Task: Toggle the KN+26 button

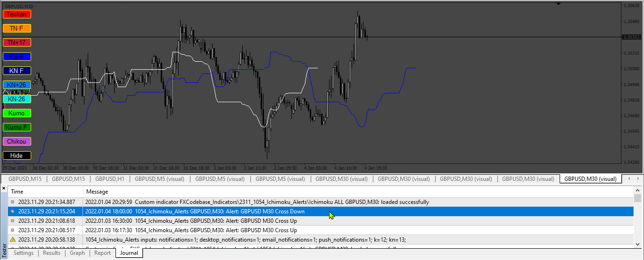Action: point(17,85)
